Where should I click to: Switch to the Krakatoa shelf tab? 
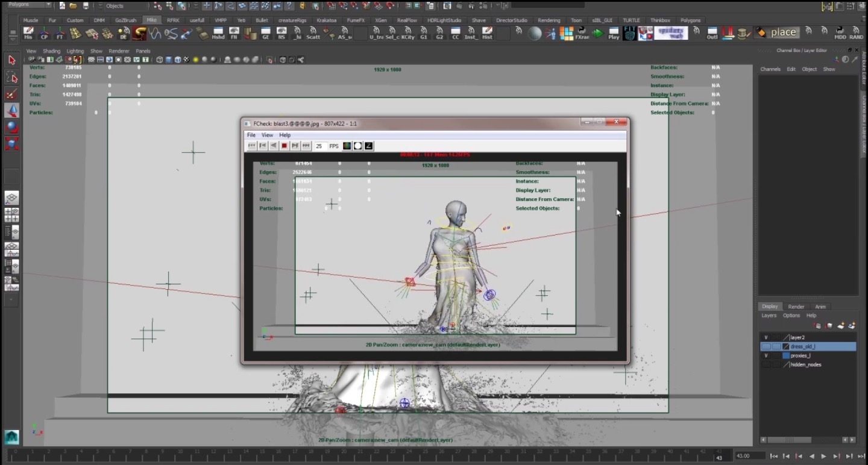(x=327, y=20)
